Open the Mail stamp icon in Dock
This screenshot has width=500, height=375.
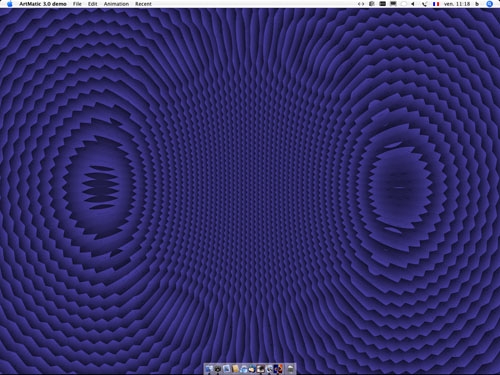(x=226, y=369)
